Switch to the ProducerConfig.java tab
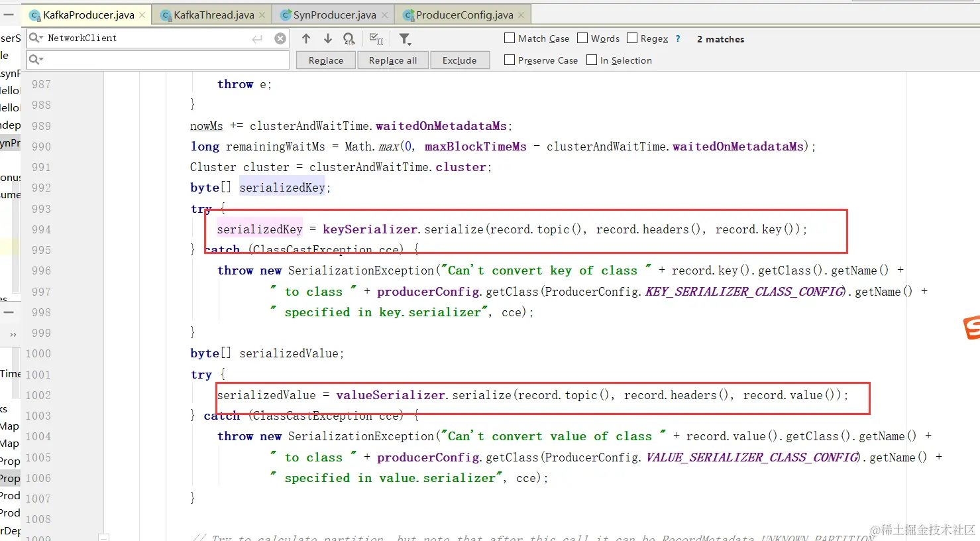The image size is (980, 541). tap(464, 15)
